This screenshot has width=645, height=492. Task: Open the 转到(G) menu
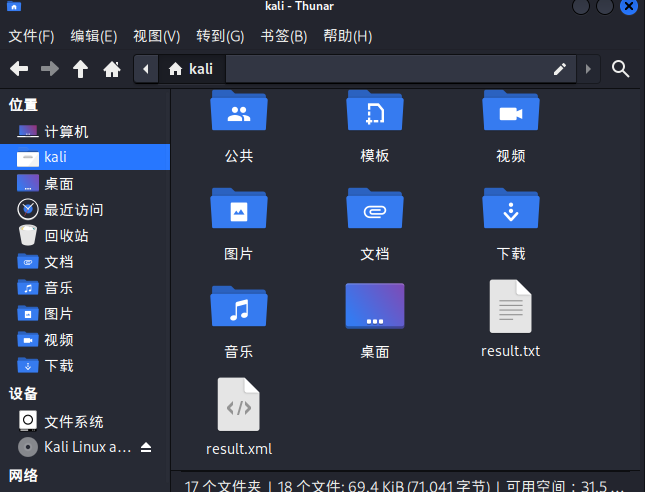220,36
